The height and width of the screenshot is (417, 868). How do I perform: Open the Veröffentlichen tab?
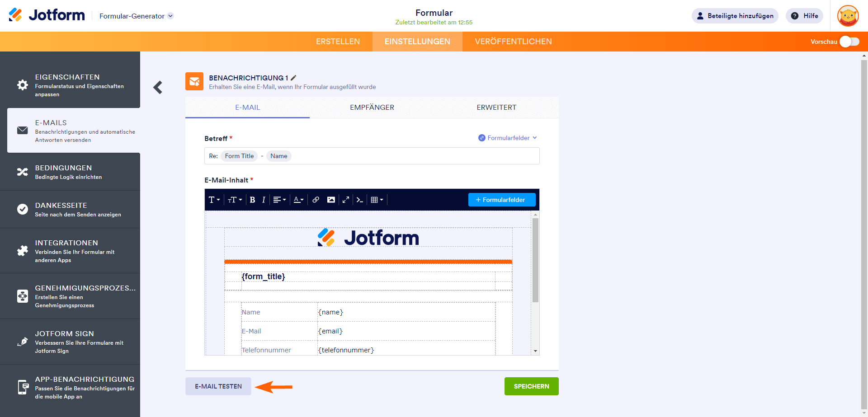[x=513, y=41]
